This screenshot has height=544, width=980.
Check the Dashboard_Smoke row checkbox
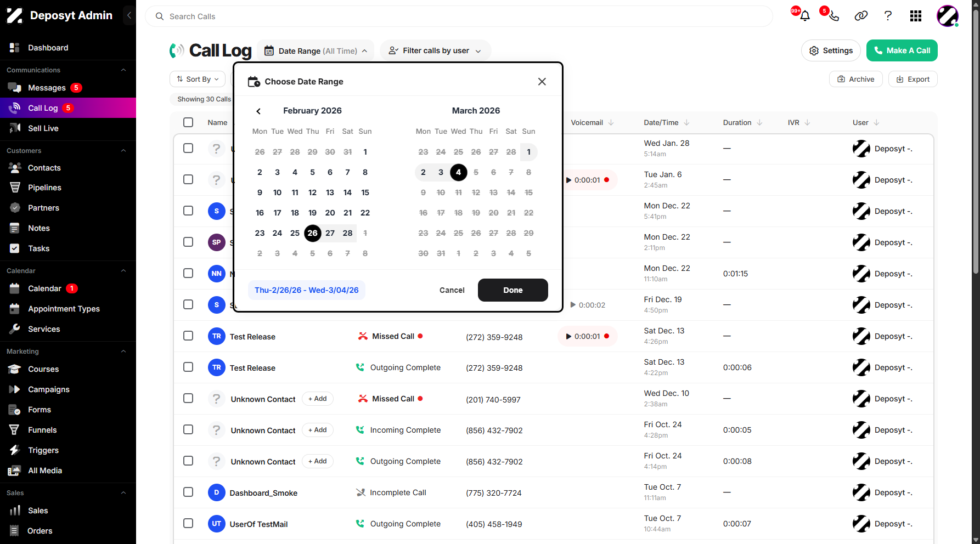coord(188,492)
